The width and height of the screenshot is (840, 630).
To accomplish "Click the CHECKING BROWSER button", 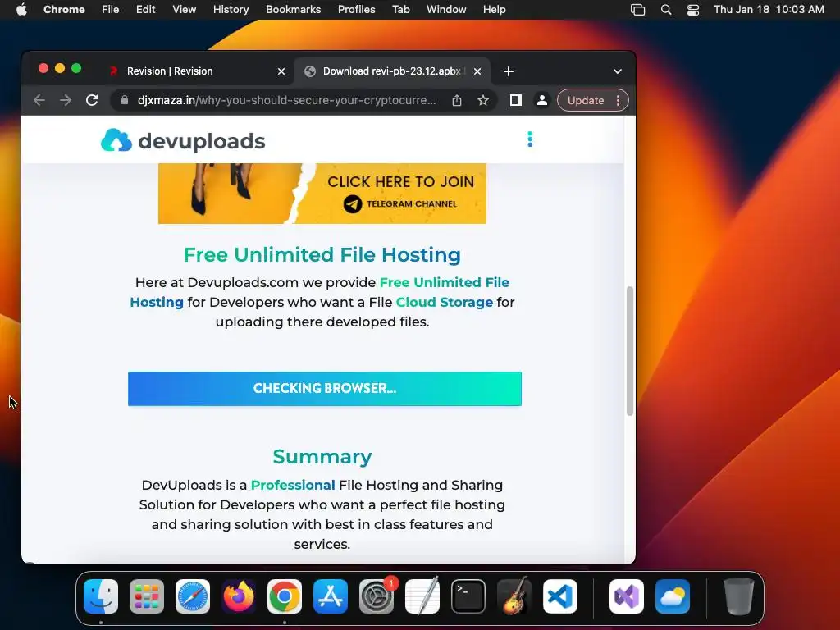I will (325, 388).
